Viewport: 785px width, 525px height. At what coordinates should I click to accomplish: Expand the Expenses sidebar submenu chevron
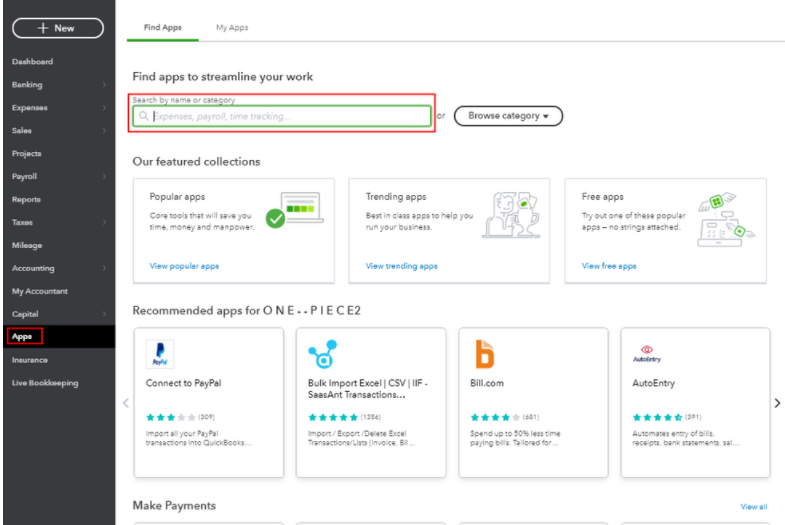[104, 108]
